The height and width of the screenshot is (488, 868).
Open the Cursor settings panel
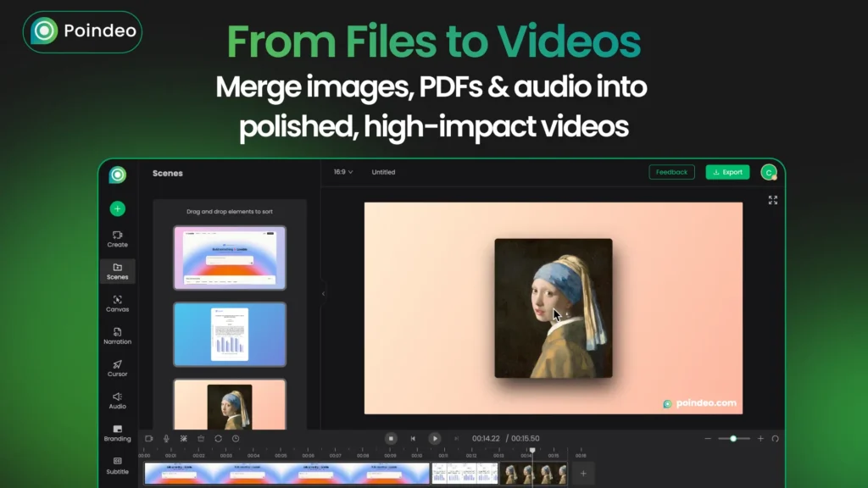(117, 368)
